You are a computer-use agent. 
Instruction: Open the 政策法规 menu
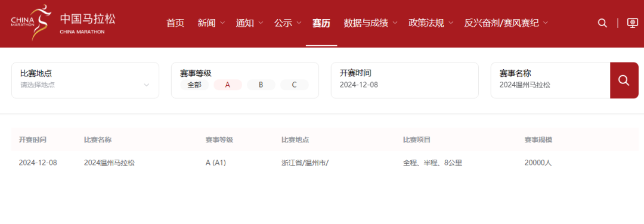tap(431, 23)
